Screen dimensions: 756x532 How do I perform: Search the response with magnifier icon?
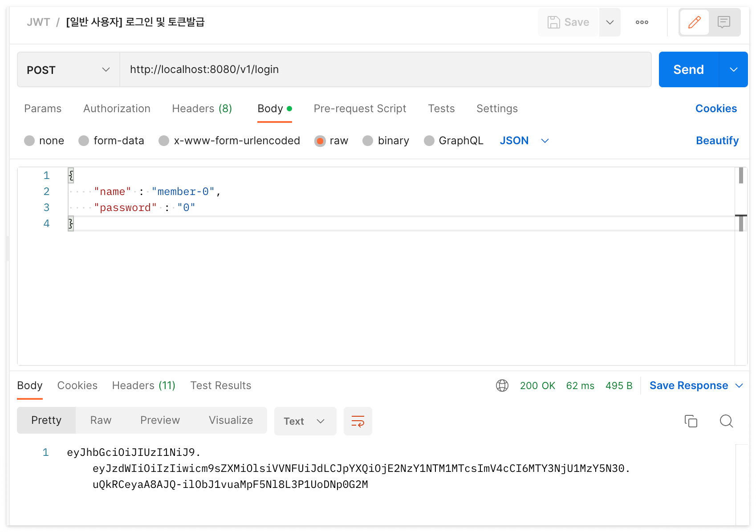[726, 421]
